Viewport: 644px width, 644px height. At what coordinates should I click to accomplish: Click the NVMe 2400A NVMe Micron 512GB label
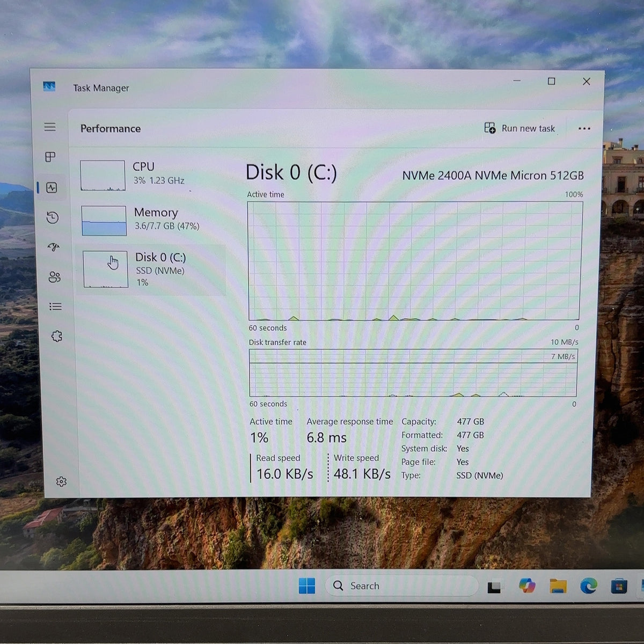pyautogui.click(x=493, y=175)
